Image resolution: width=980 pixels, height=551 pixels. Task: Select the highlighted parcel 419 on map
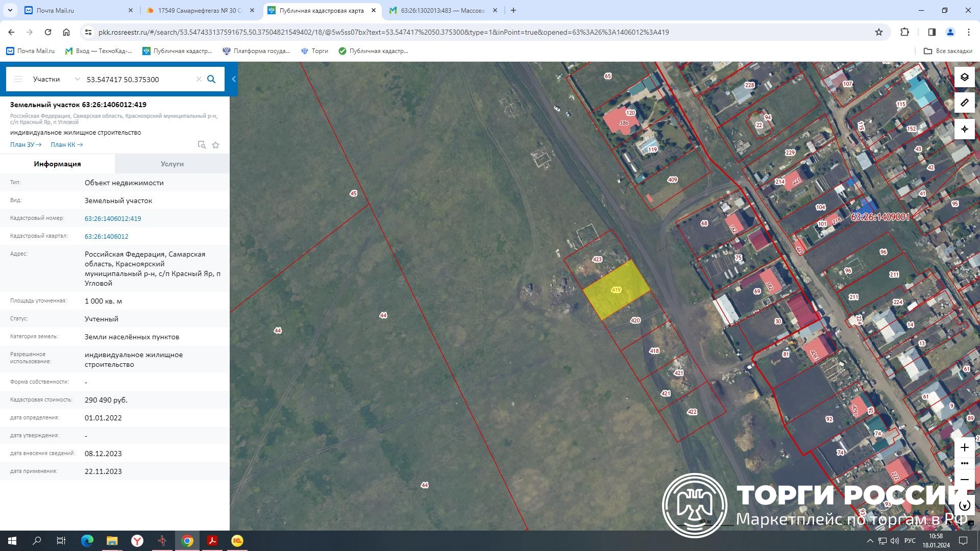616,290
